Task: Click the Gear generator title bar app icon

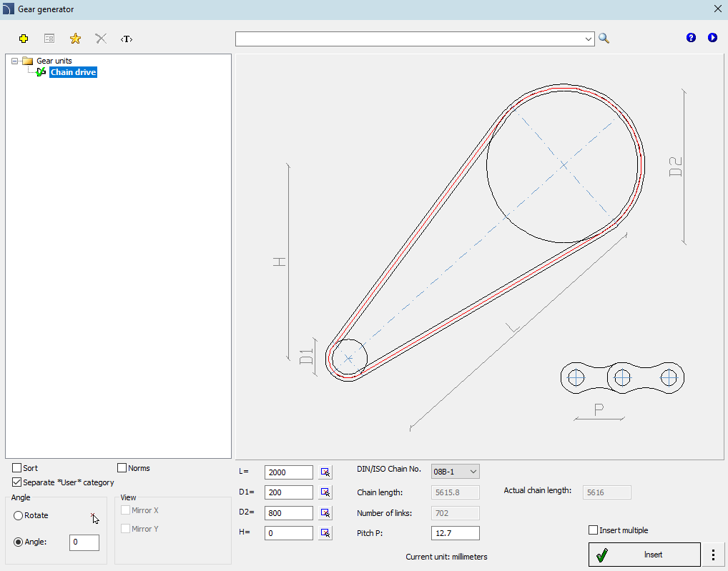Action: [9, 9]
